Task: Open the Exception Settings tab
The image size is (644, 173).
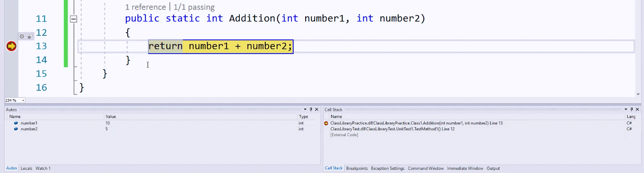Action: (x=387, y=168)
